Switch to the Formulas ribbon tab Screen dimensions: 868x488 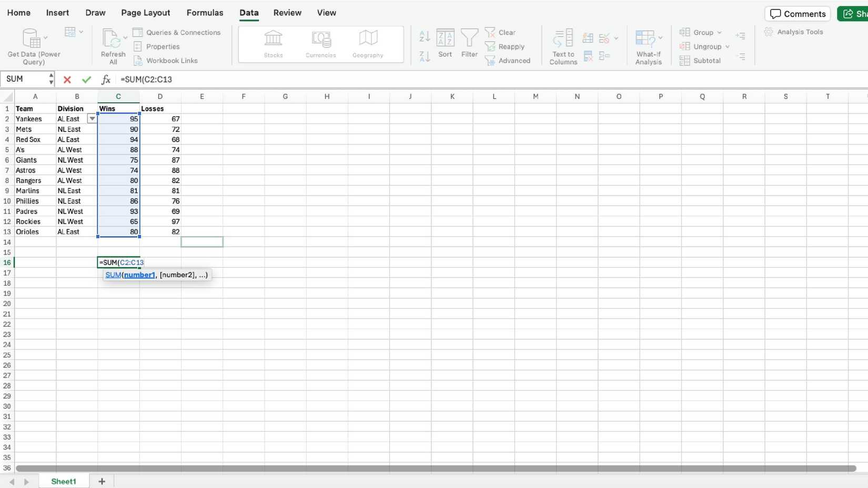tap(205, 13)
